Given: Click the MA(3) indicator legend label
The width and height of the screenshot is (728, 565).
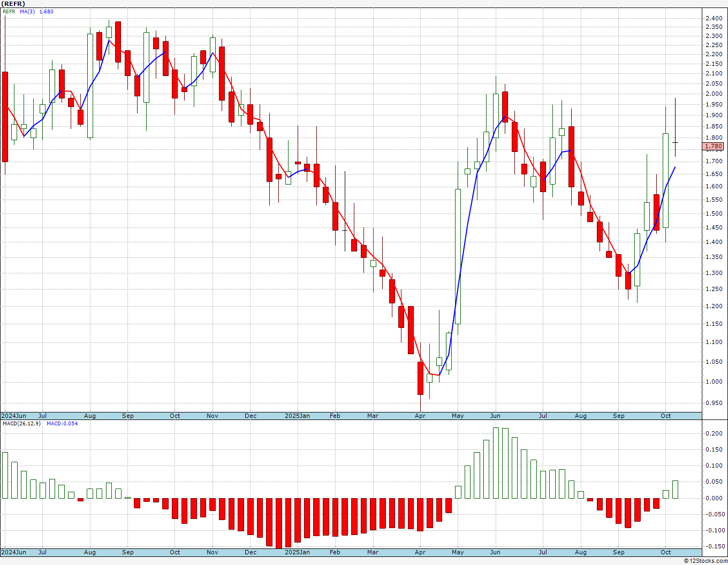Looking at the screenshot, I should 27,11.
